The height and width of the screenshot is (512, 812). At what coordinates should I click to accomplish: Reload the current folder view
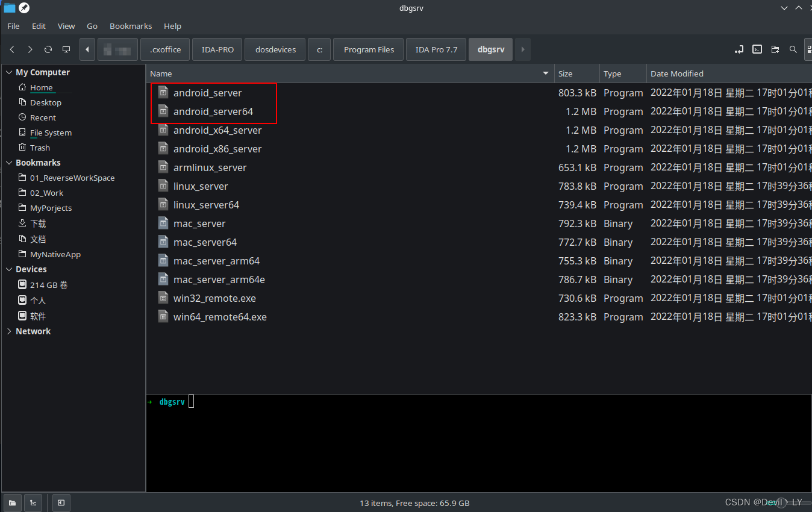(x=48, y=49)
